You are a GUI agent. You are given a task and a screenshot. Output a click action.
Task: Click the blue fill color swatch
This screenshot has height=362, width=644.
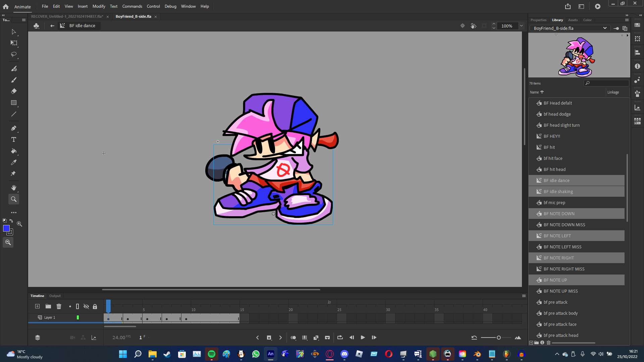pos(6,228)
